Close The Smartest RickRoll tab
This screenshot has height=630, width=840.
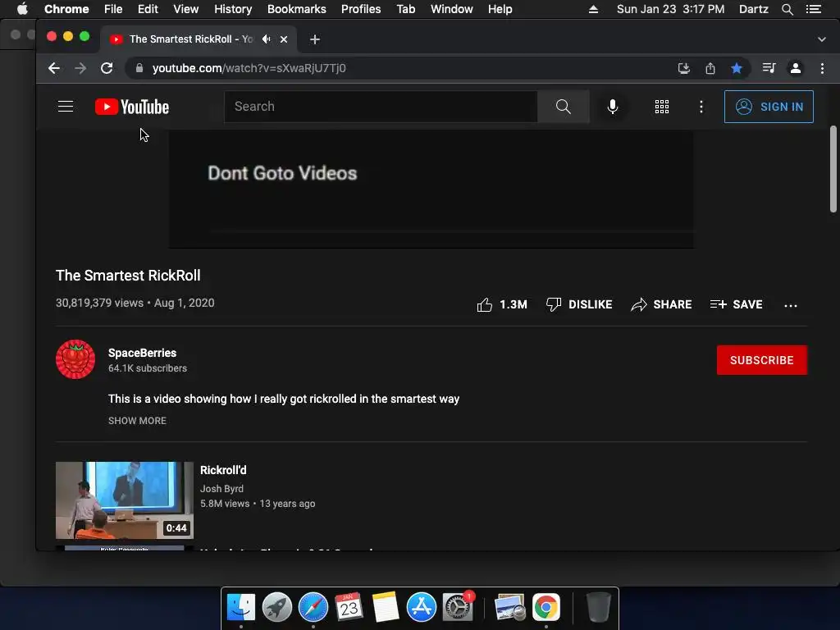pyautogui.click(x=284, y=39)
